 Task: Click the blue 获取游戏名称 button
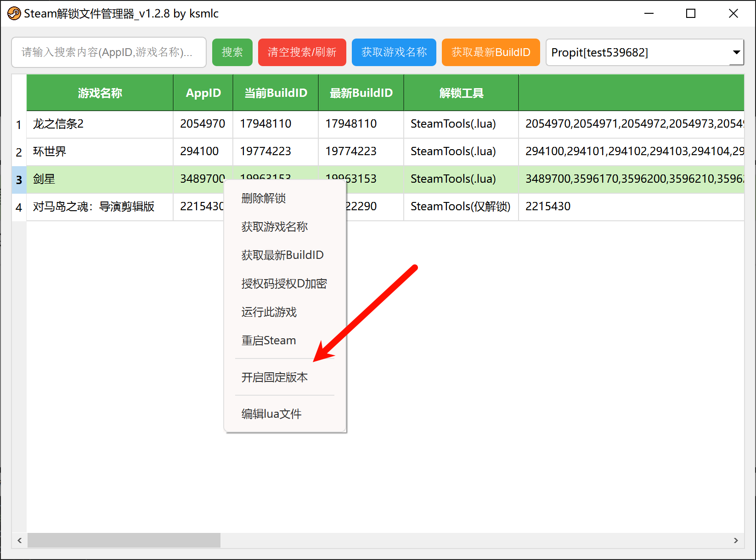394,52
